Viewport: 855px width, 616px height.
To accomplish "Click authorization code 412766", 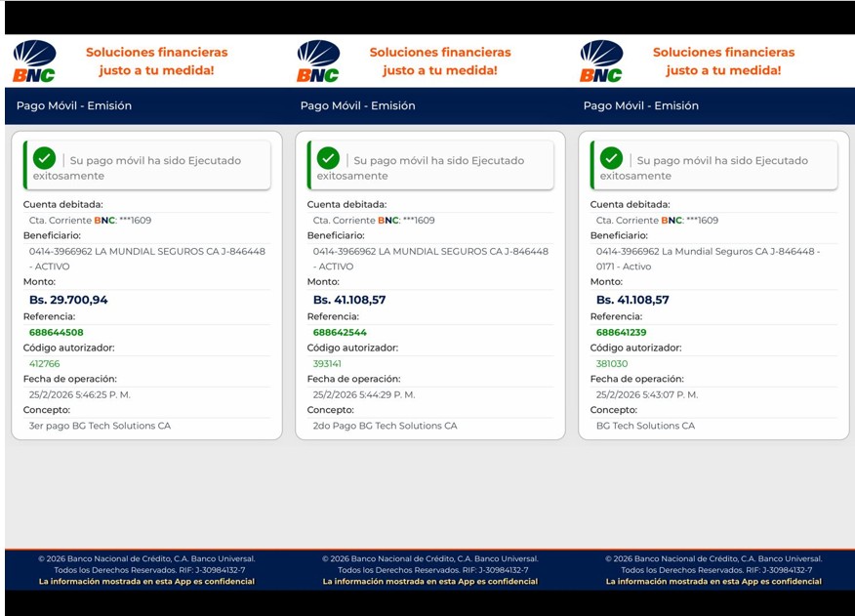I will point(45,363).
